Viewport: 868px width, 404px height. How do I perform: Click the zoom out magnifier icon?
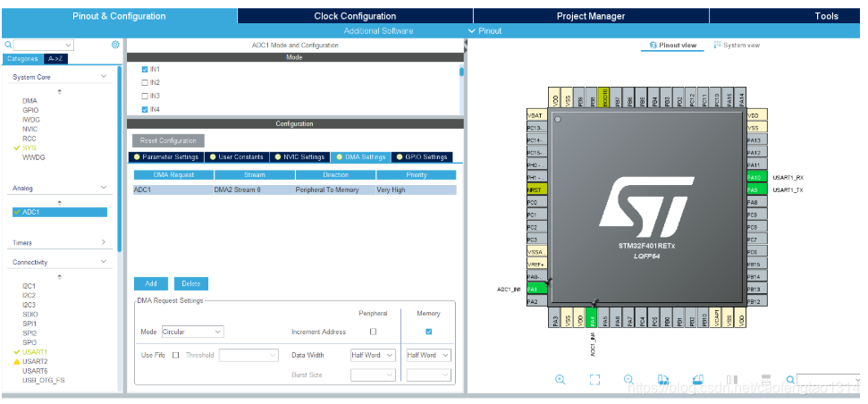pos(628,380)
